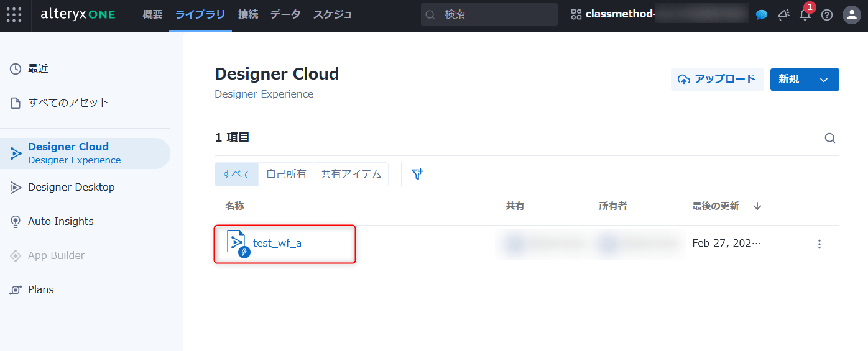Open the app switcher grid icon
The height and width of the screenshot is (351, 868).
point(14,14)
